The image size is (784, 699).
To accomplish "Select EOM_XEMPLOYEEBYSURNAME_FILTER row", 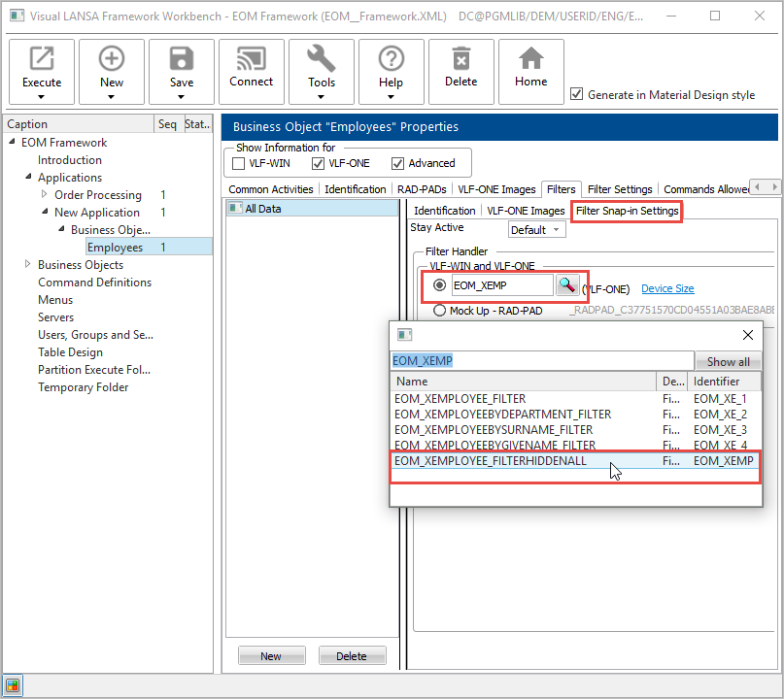I will point(575,430).
